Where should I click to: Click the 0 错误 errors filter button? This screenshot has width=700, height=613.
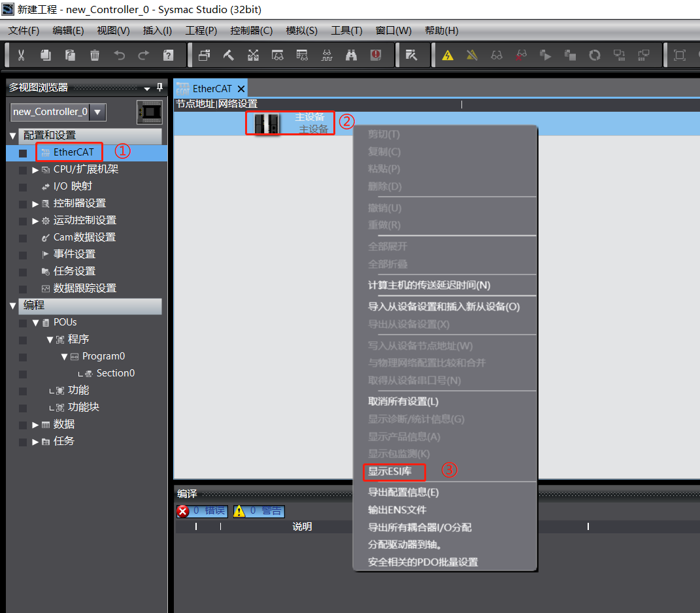tap(201, 511)
